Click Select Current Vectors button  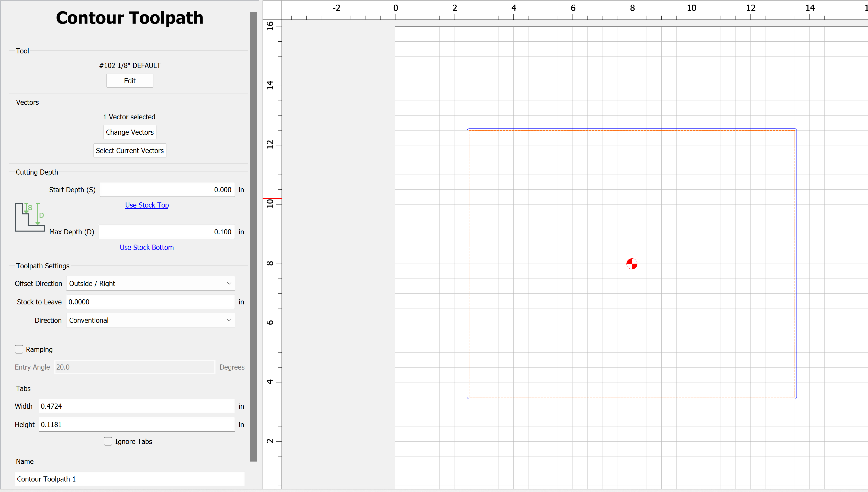130,150
